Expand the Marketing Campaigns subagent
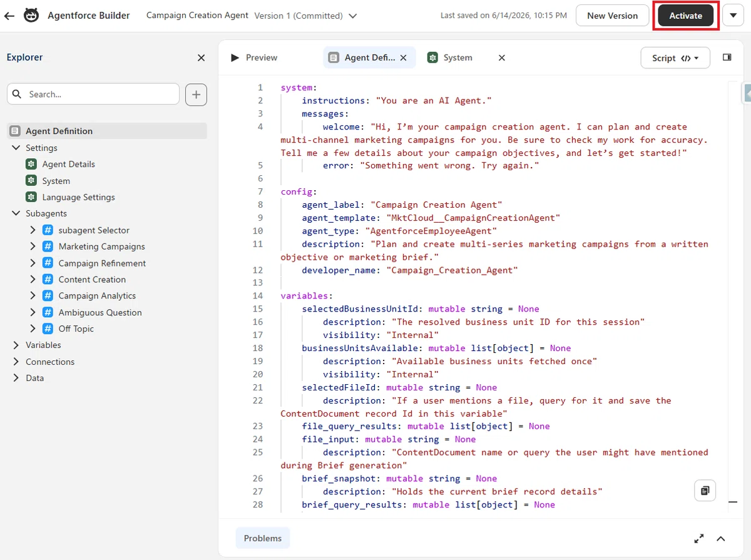The height and width of the screenshot is (560, 751). [33, 247]
